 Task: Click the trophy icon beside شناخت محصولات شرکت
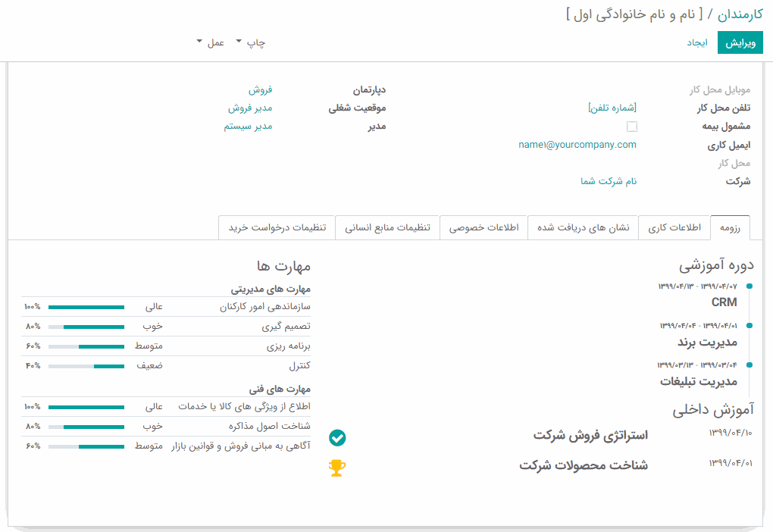coord(337,468)
